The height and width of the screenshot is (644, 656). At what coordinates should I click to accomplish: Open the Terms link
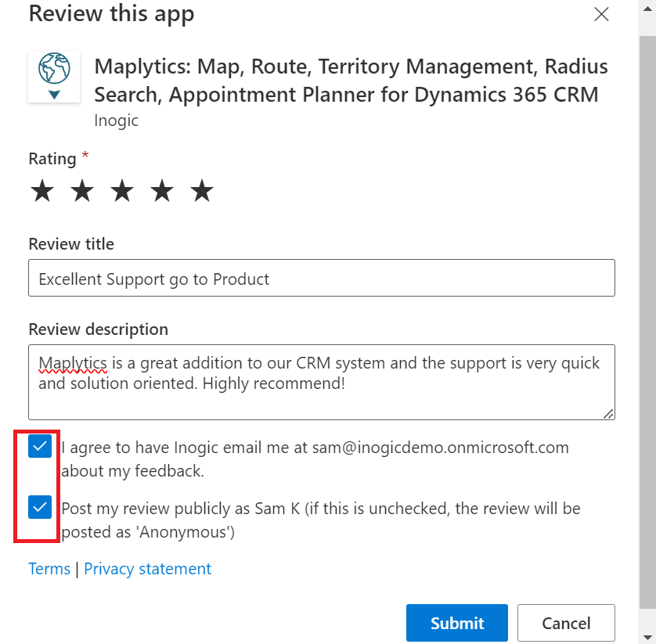pos(49,569)
